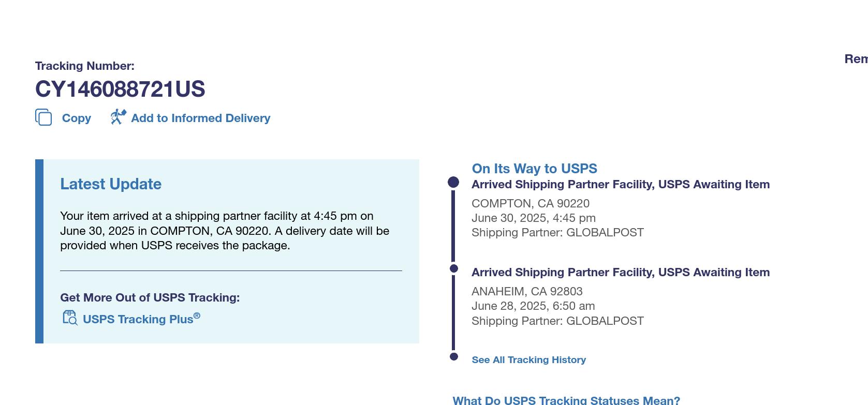Click the On Its Way to USPS heading
The height and width of the screenshot is (405, 868).
535,169
